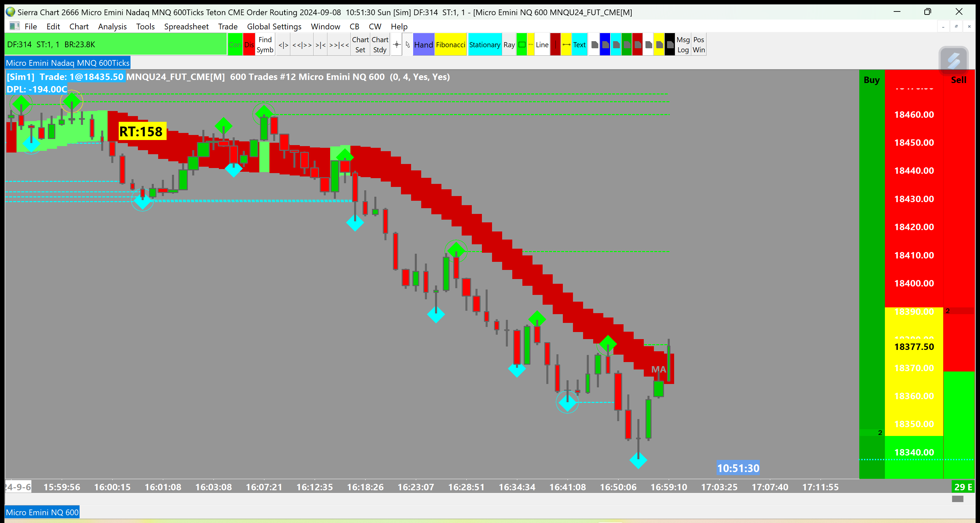Choose the horizontal line segment tool

tap(566, 45)
